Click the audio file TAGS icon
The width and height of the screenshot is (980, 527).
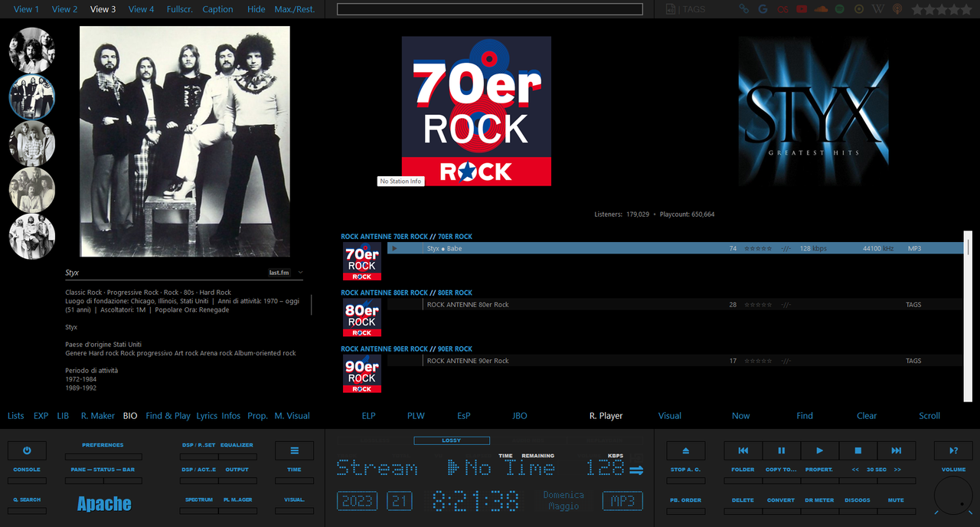(671, 9)
